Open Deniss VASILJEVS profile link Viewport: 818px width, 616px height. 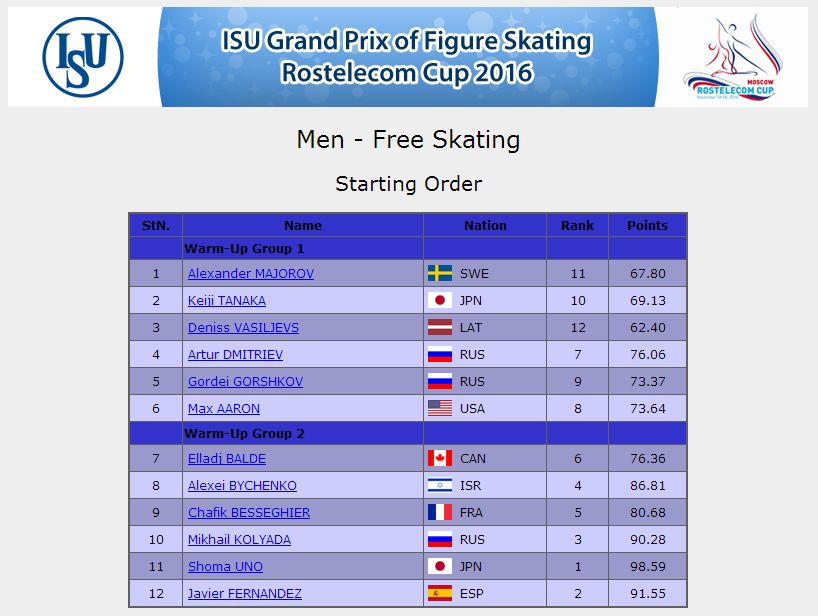pos(243,328)
